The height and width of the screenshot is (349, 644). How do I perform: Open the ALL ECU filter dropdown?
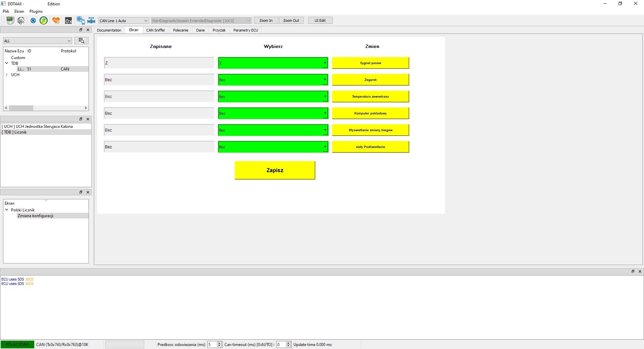pyautogui.click(x=38, y=41)
